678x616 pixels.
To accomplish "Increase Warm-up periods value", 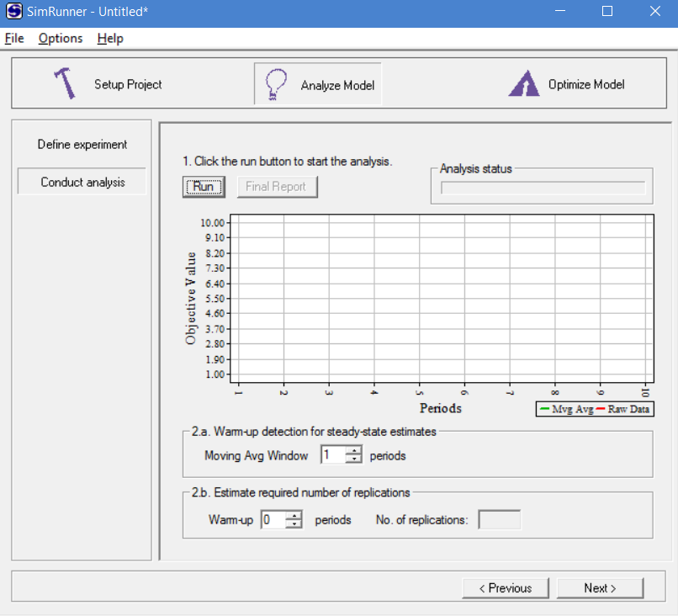I will click(294, 515).
